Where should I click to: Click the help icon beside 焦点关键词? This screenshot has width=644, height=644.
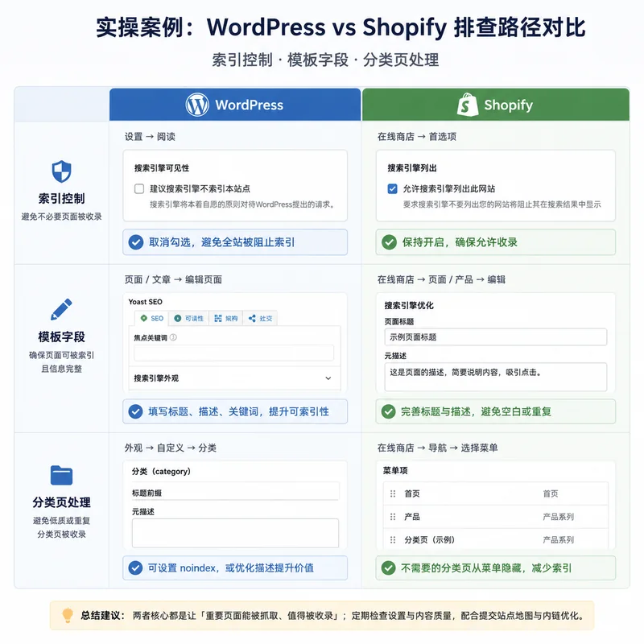(173, 337)
